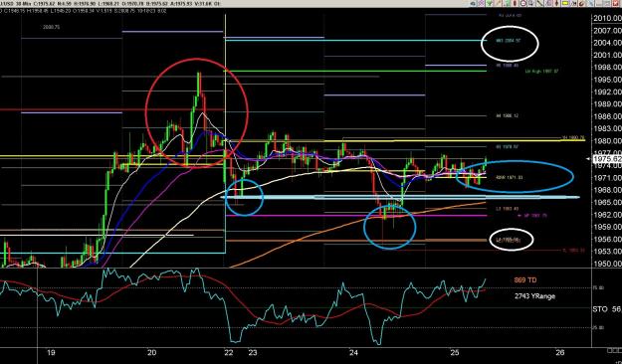Image resolution: width=622 pixels, height=364 pixels.
Task: Click date label 23 on time axis
Action: (x=253, y=352)
